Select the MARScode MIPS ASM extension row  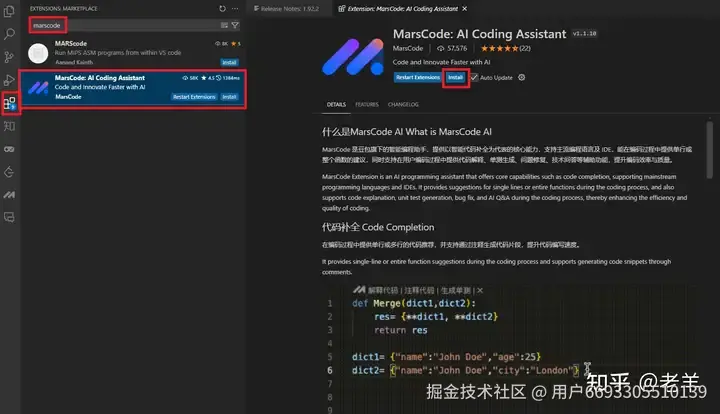click(x=133, y=52)
